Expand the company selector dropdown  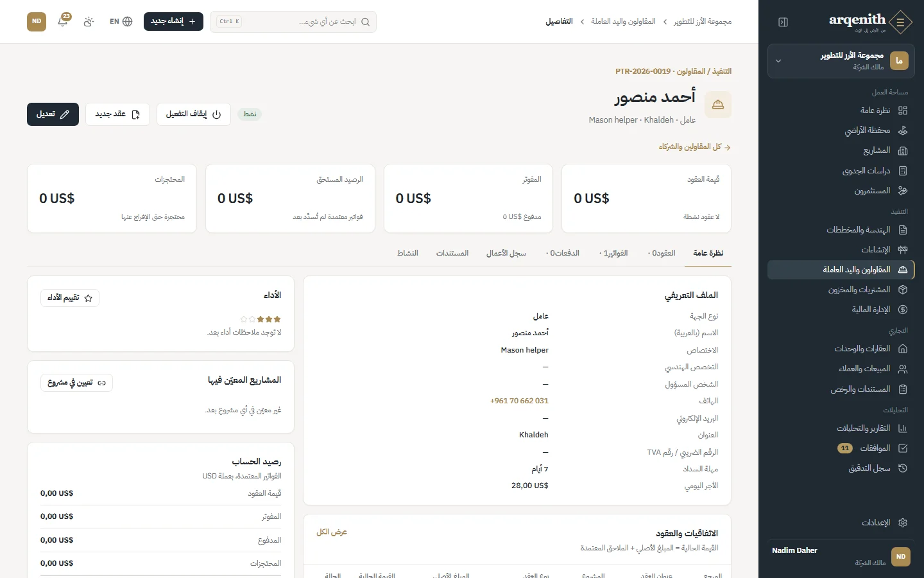(841, 61)
